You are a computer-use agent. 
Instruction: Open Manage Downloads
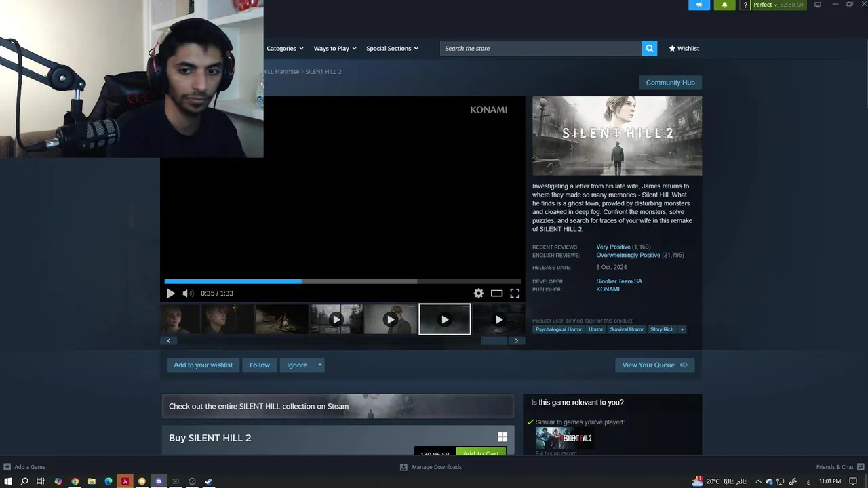(x=431, y=467)
